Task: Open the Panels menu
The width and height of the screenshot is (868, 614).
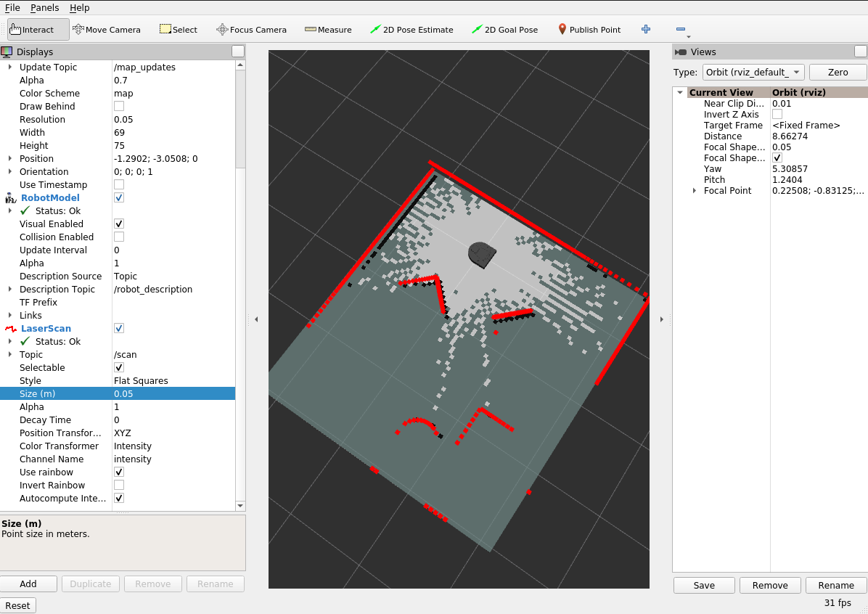Action: (x=45, y=7)
